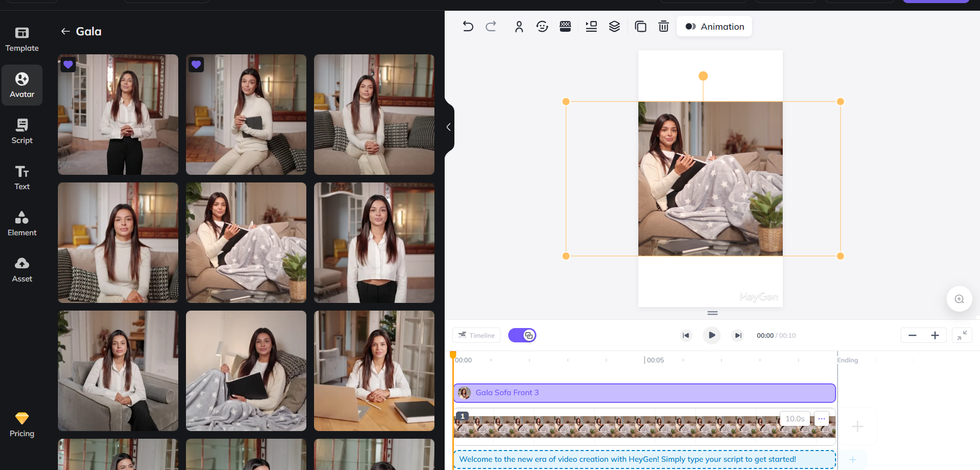Duplicate element with the copy icon
This screenshot has height=470, width=980.
pos(640,27)
